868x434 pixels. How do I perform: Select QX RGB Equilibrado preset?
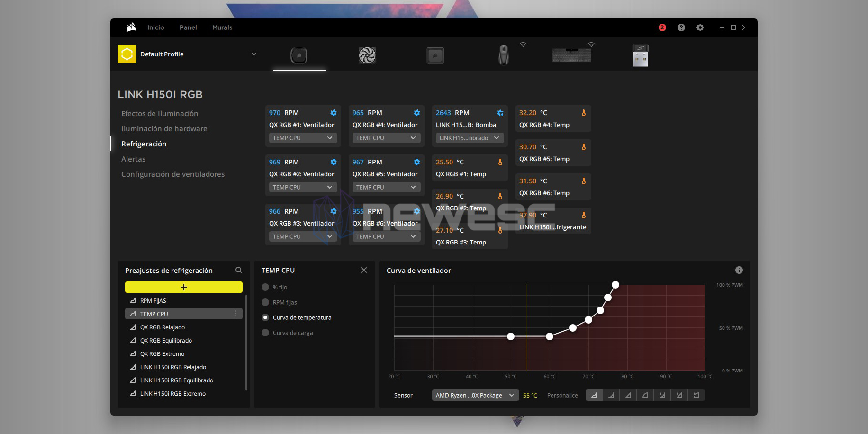tap(184, 340)
